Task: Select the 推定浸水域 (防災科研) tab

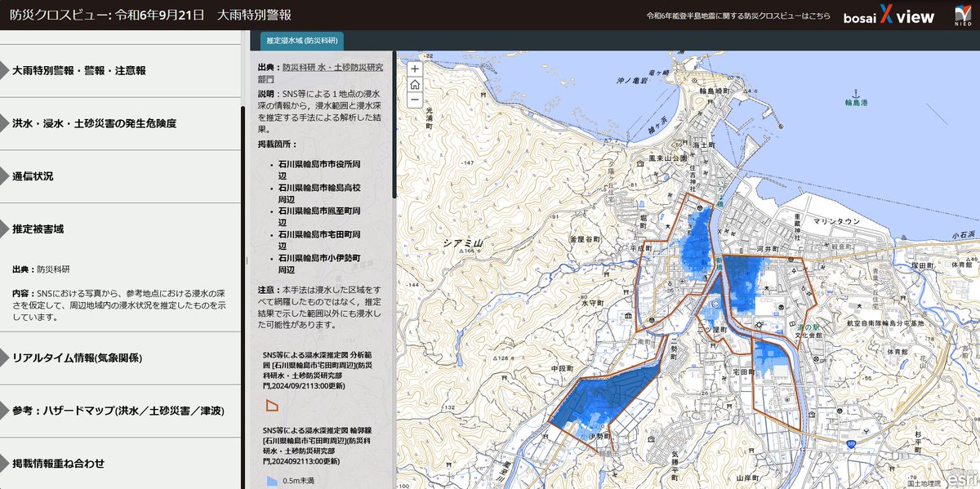Action: (302, 40)
